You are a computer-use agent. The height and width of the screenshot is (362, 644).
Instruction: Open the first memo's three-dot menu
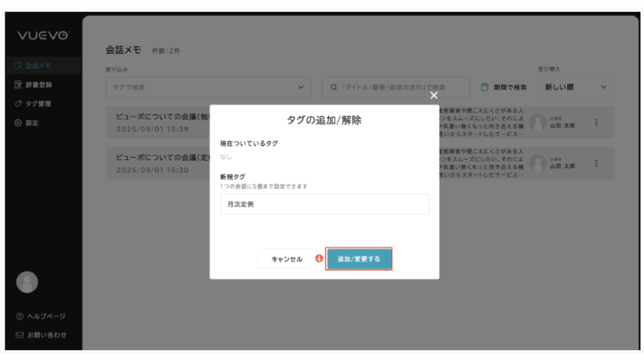(x=596, y=123)
